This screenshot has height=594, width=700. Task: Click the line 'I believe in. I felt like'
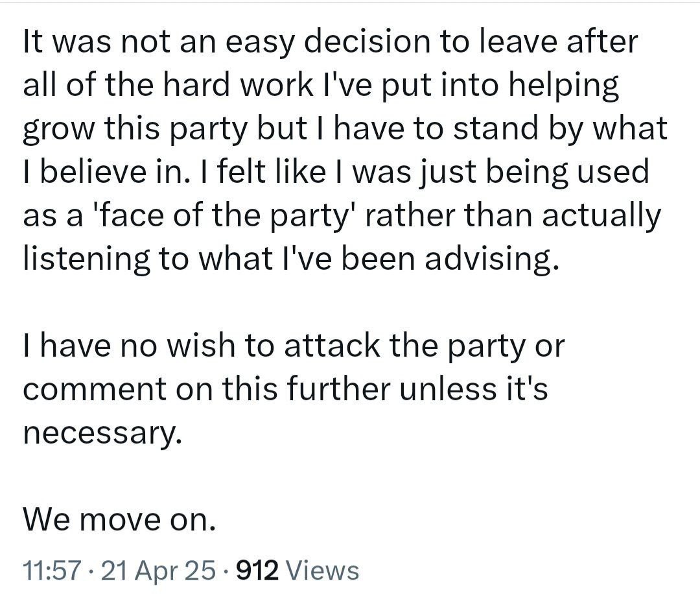[x=336, y=171]
